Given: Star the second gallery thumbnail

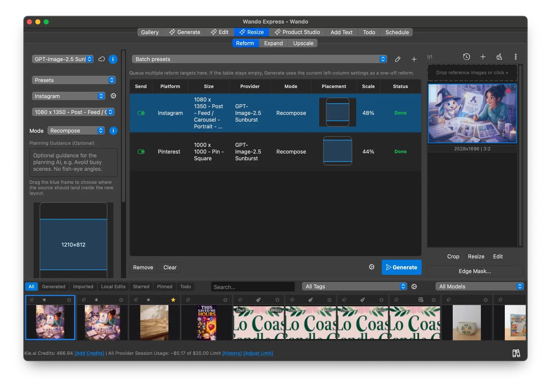Looking at the screenshot, I should click(x=121, y=300).
